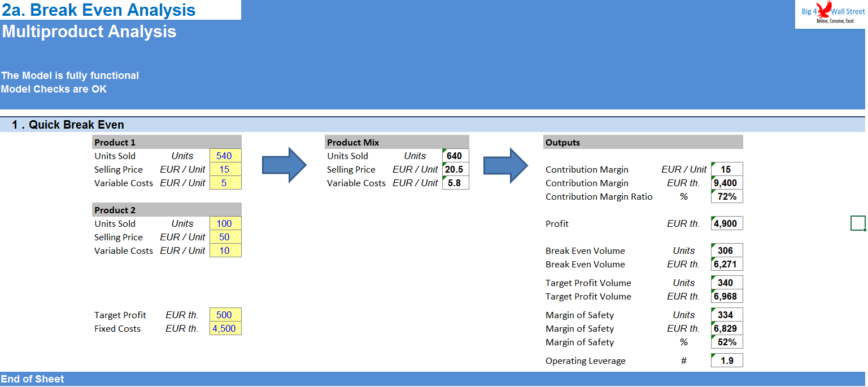Click the 'Operating Leverage' label
Screen dimensions: 868x387
point(586,360)
